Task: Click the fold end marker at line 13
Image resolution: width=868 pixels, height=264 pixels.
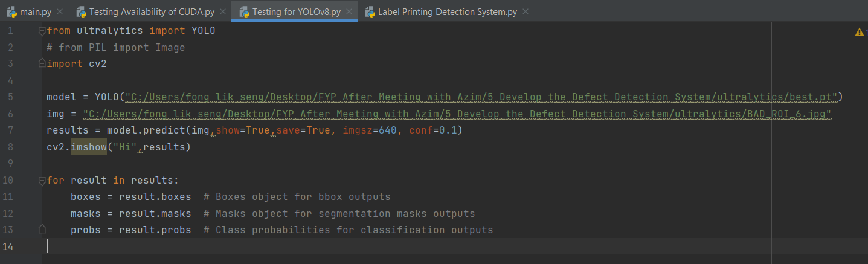Action: [42, 230]
